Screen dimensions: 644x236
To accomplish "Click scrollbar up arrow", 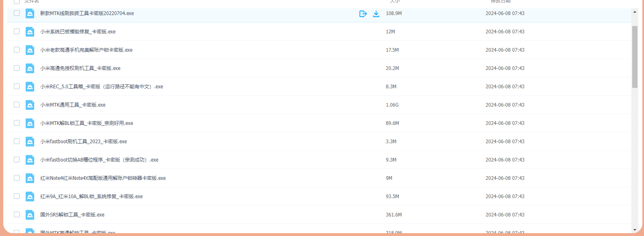I will point(635,12).
